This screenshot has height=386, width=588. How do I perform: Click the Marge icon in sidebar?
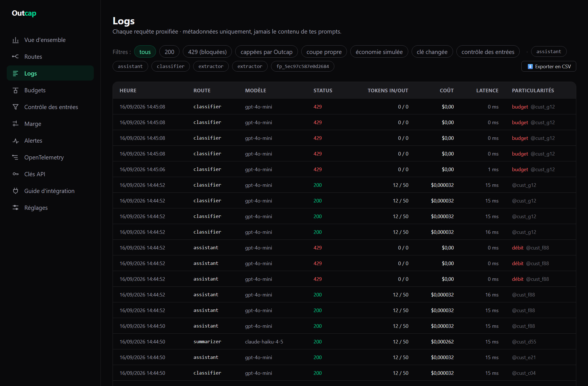pos(16,124)
